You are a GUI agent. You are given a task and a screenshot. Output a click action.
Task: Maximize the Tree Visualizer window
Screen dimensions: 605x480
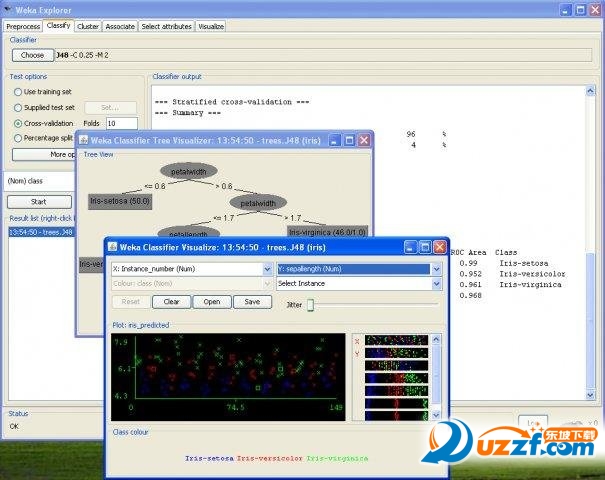[349, 140]
